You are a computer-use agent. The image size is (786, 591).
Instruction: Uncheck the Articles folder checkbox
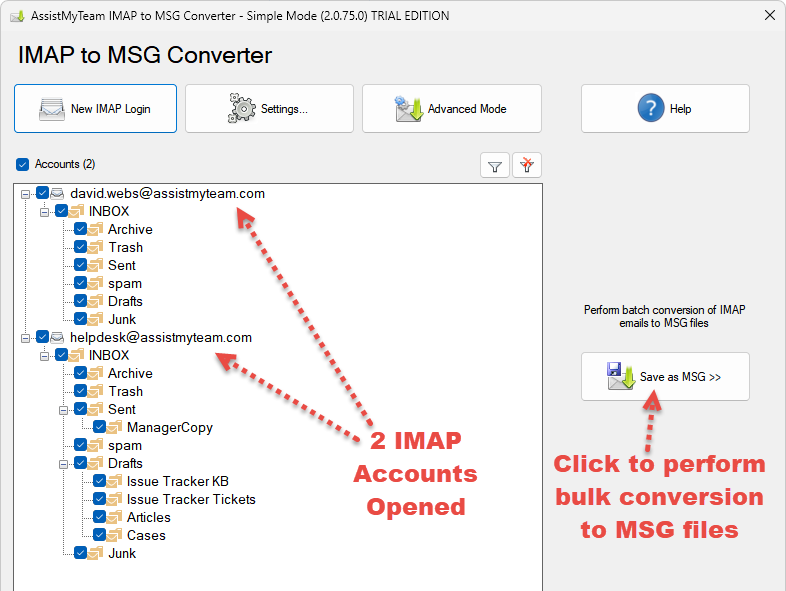pos(99,517)
